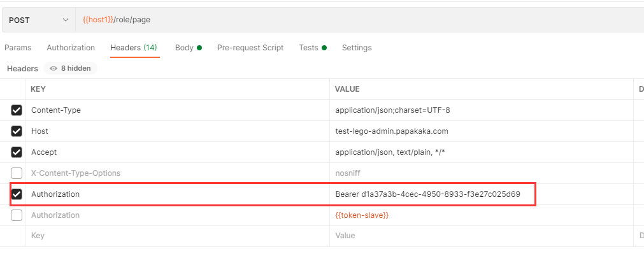Click the {{token-slave}} value cell

[x=482, y=215]
